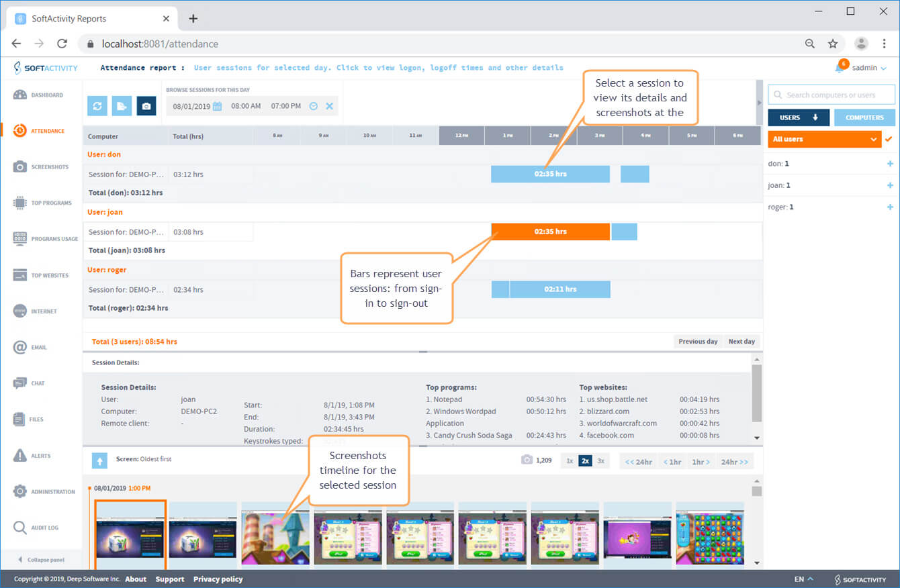The image size is (900, 588).
Task: Clear time filter with X icon
Action: pyautogui.click(x=329, y=106)
